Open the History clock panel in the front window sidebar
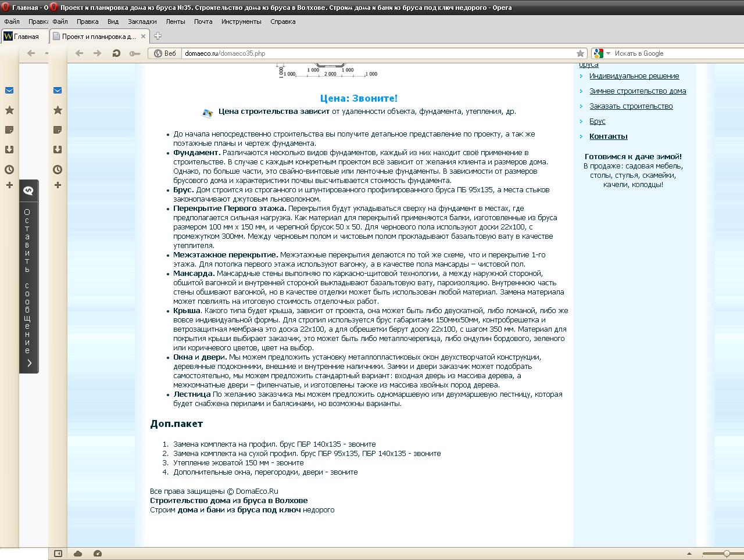Image resolution: width=744 pixels, height=560 pixels. click(x=58, y=170)
